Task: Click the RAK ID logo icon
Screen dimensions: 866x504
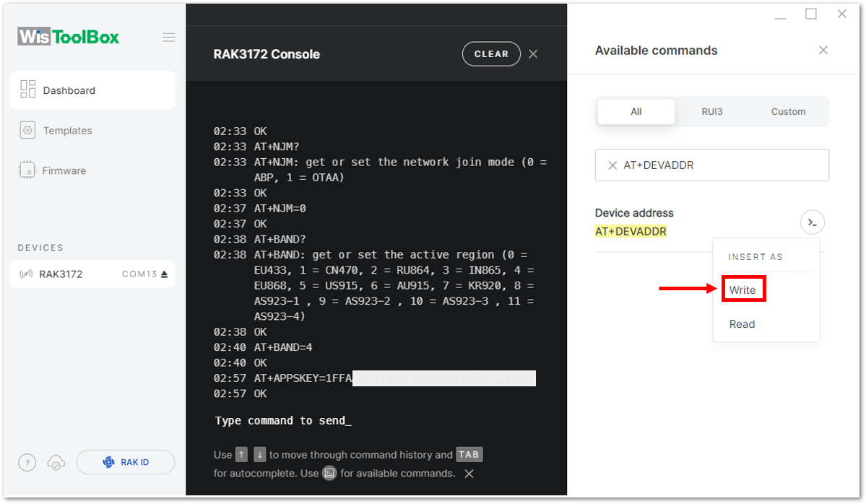Action: tap(108, 462)
